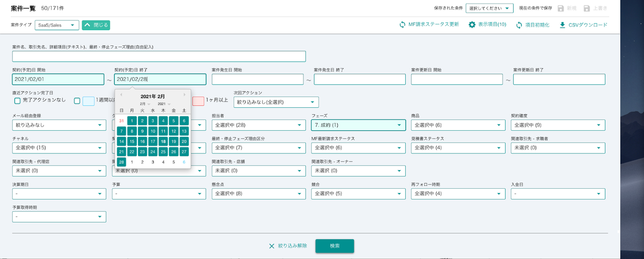Click the CSVダウンロード download icon
The width and height of the screenshot is (644, 259).
point(562,25)
